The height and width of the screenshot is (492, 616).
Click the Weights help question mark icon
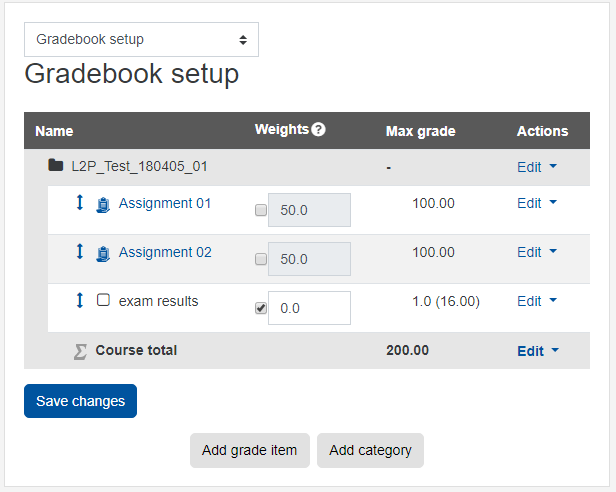[318, 129]
